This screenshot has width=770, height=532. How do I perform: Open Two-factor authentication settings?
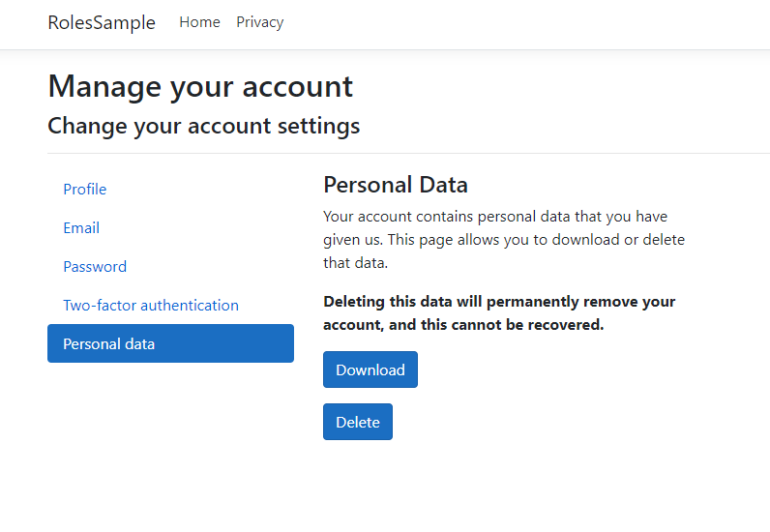[151, 306]
